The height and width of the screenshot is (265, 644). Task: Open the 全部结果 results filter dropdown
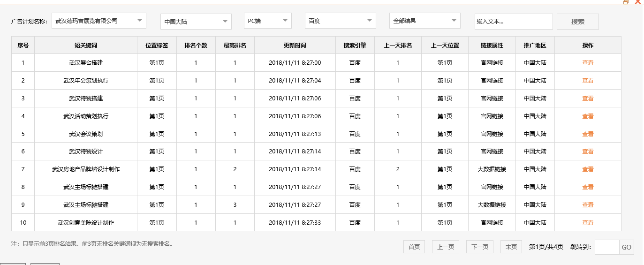(x=425, y=21)
